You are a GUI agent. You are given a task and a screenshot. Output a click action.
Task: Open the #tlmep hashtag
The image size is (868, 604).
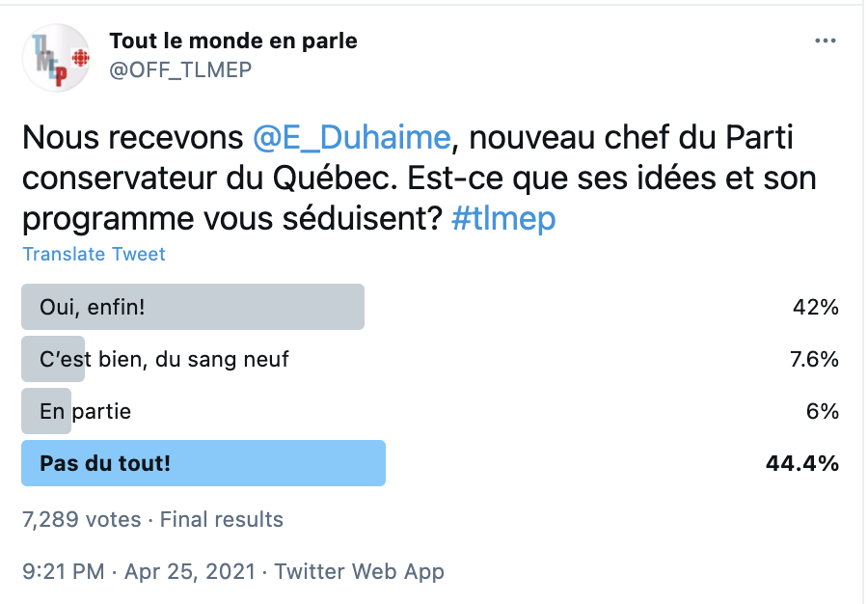[x=503, y=219]
